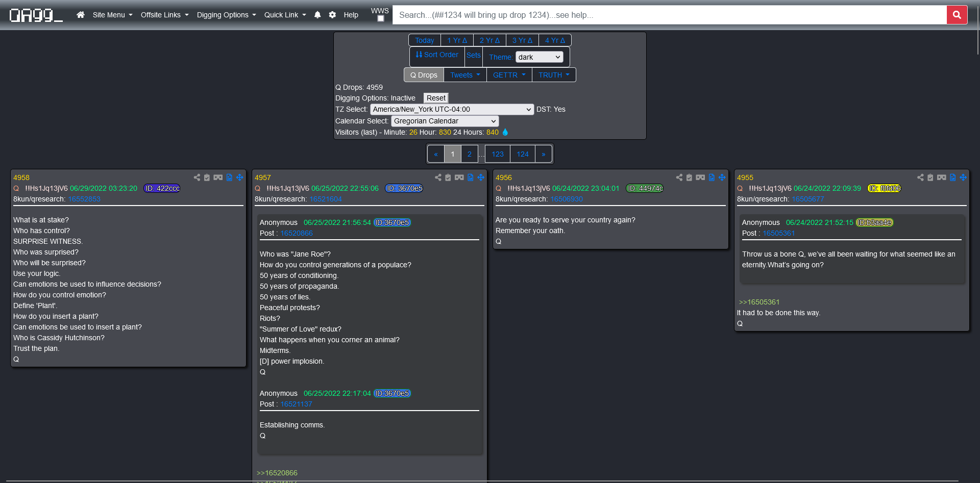Screen dimensions: 980x483
Task: Expand the Offsite Links dropdown
Action: point(164,15)
